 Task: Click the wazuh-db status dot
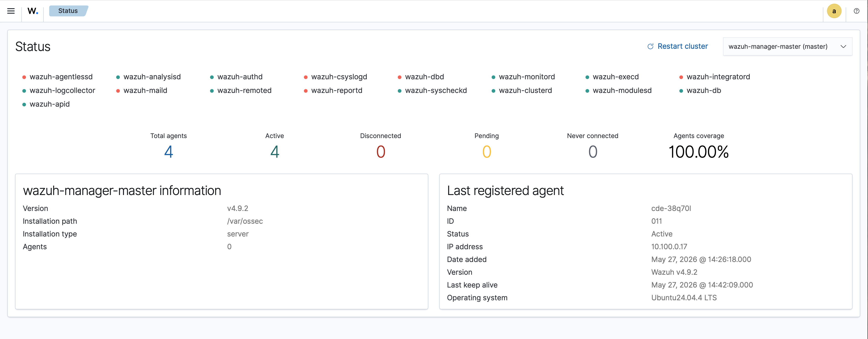tap(681, 91)
